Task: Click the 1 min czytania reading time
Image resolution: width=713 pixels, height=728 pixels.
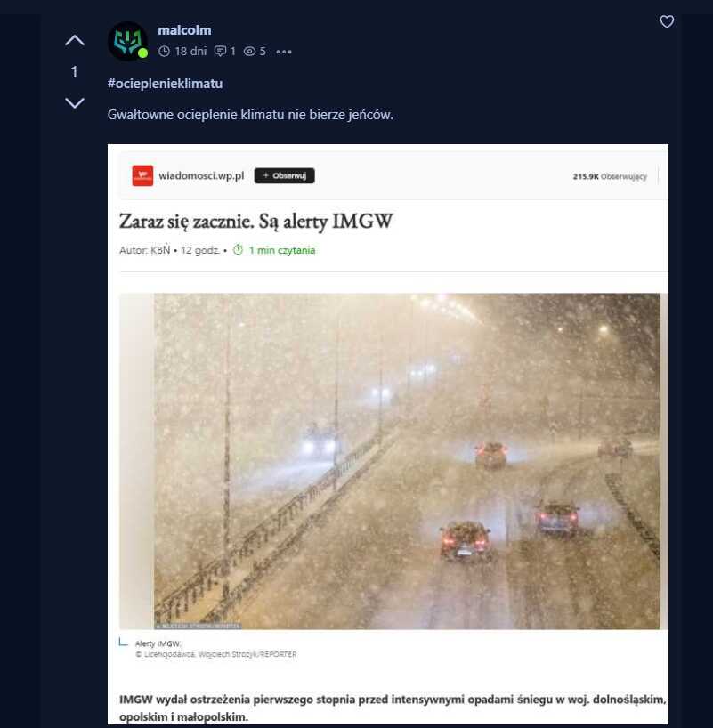Action: click(x=281, y=250)
